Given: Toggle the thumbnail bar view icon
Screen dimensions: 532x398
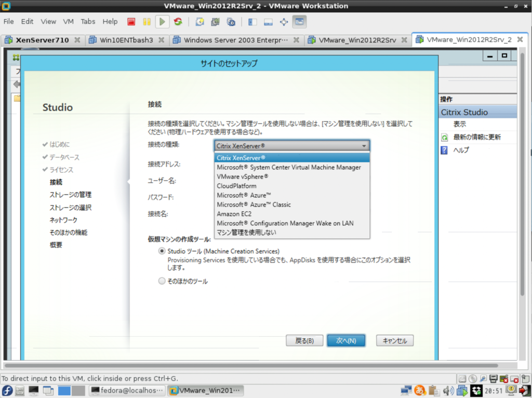Looking at the screenshot, I should pos(268,22).
